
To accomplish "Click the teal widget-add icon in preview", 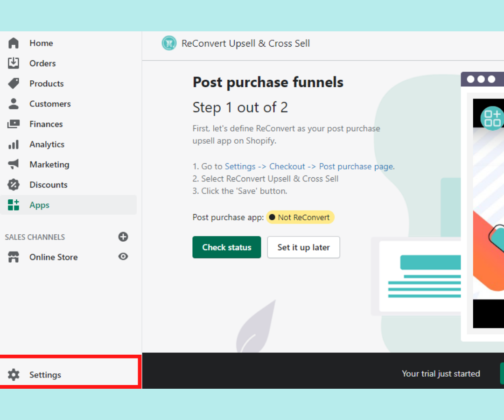I will coord(492,118).
